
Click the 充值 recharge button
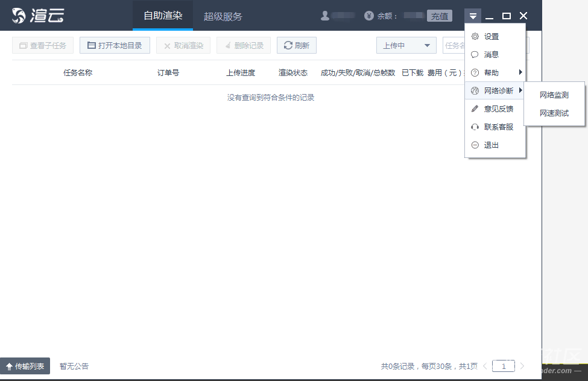click(x=439, y=16)
